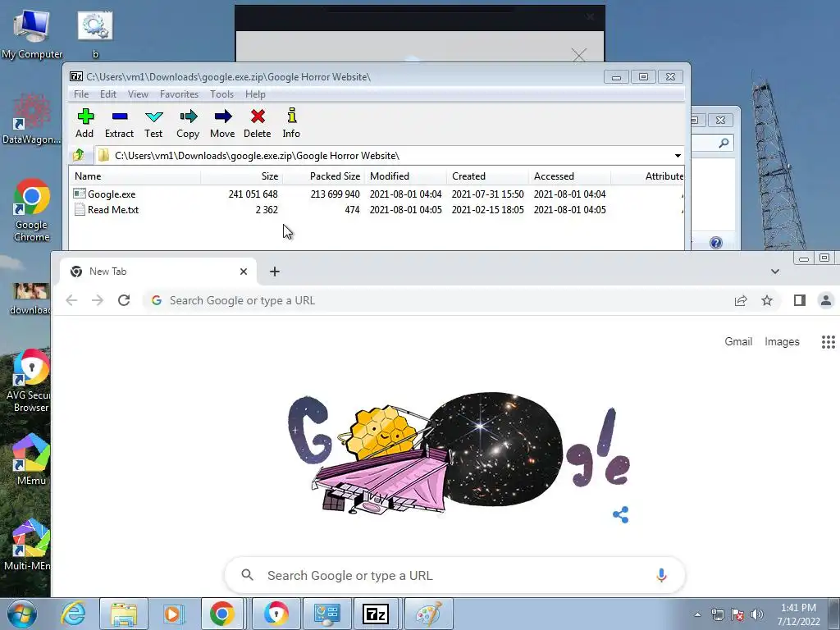Share this page from the address bar
Image resolution: width=840 pixels, height=630 pixels.
(741, 300)
